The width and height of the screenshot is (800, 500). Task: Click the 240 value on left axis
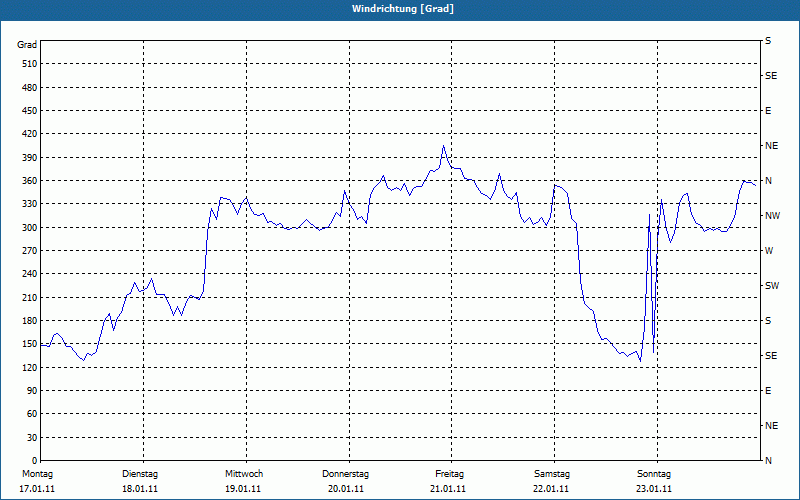pos(30,274)
